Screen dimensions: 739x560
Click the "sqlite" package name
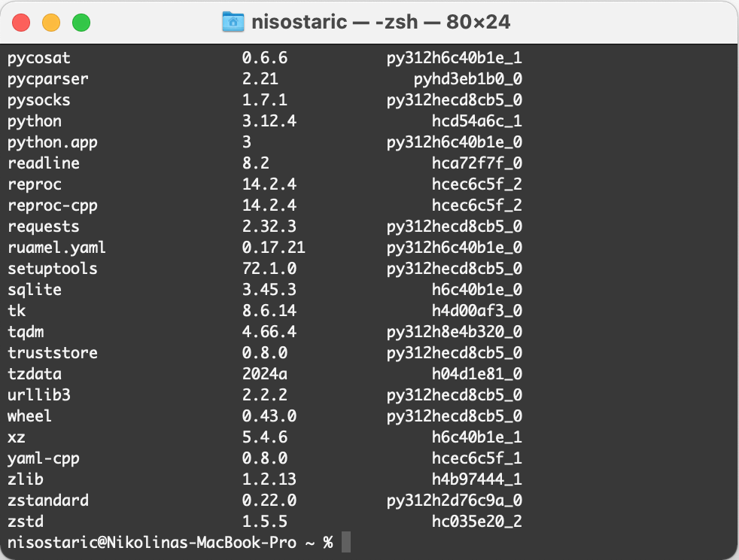35,290
